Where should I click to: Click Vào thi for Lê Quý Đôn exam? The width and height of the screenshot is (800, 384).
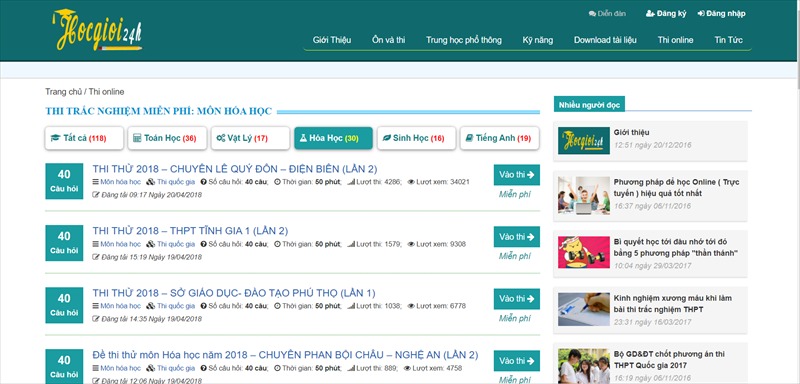(516, 175)
